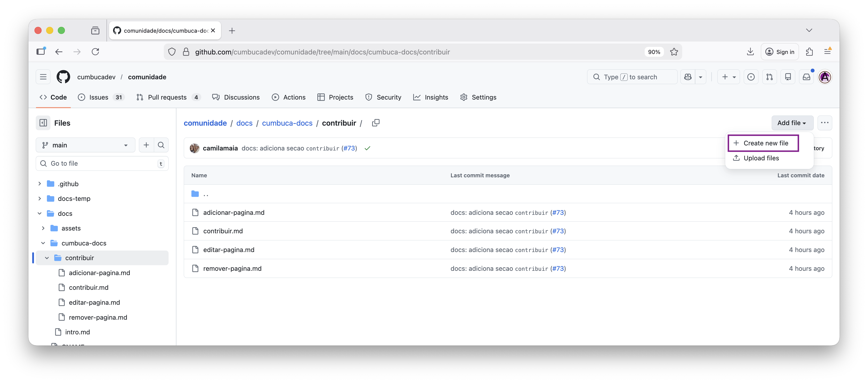Select Create new file from the menu
Screen dimensions: 868x383
763,143
